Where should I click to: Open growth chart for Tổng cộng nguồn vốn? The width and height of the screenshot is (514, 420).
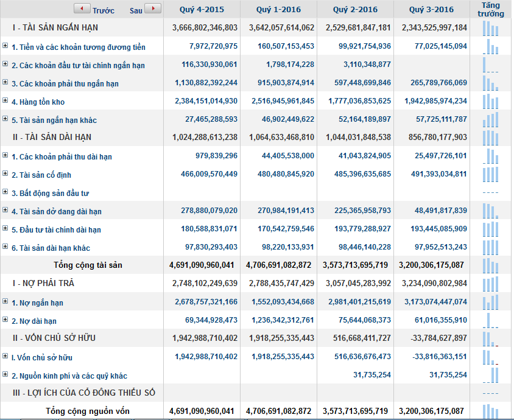tap(490, 411)
